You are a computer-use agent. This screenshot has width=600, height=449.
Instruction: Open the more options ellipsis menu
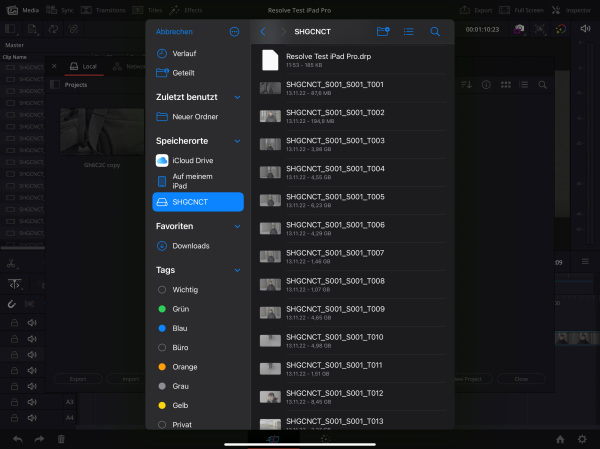click(x=234, y=32)
